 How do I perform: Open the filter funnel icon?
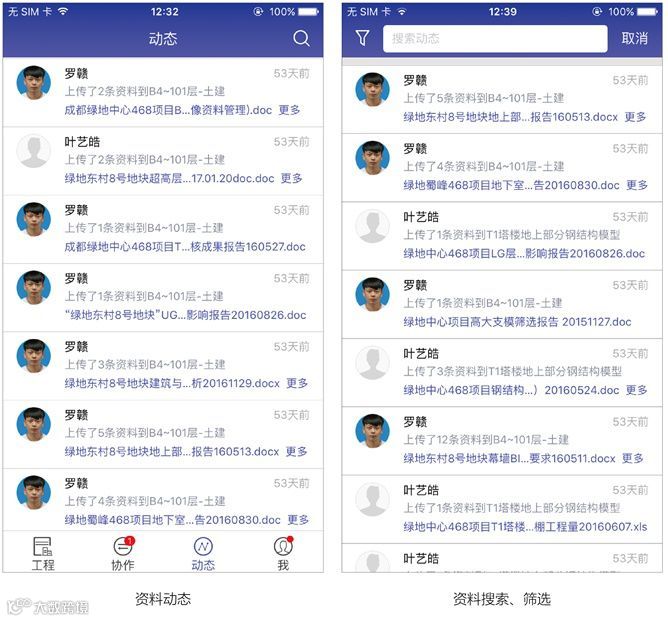tap(363, 38)
